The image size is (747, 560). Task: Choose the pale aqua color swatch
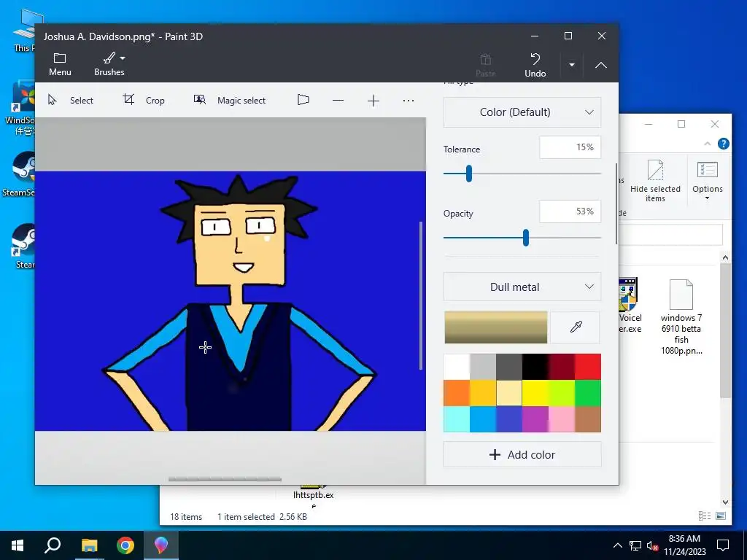[x=457, y=419]
